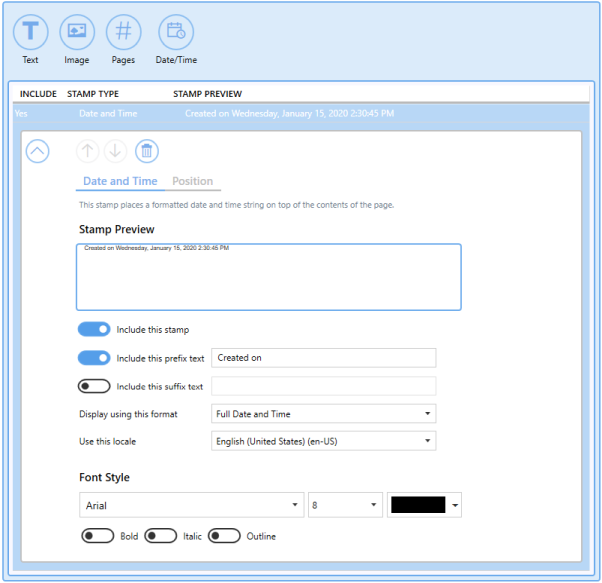Move stamp up with the up arrow
The width and height of the screenshot is (602, 583).
pyautogui.click(x=88, y=151)
